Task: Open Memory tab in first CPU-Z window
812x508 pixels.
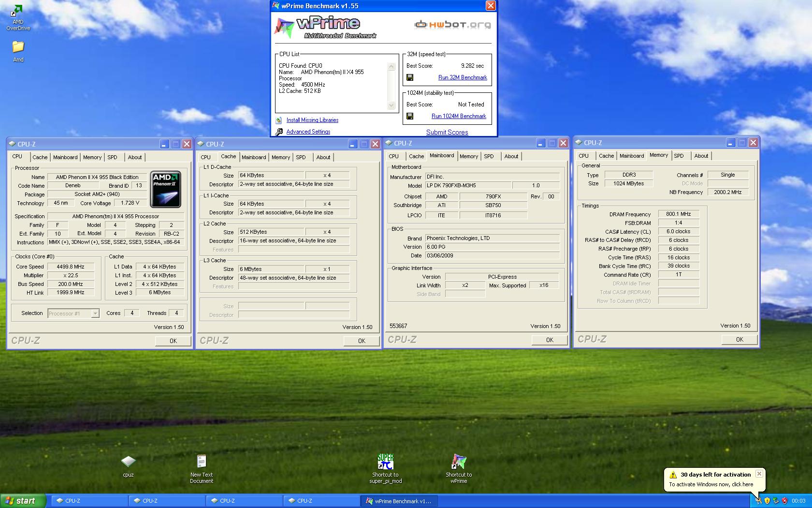Action: click(92, 157)
